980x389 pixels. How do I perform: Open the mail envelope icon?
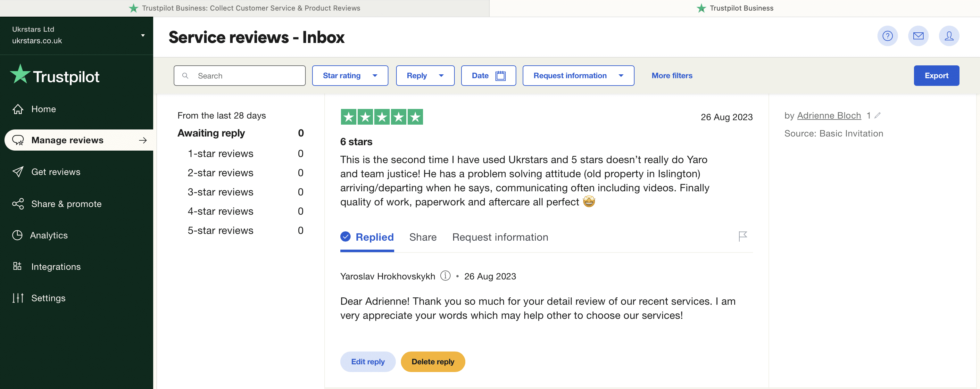[x=918, y=36]
